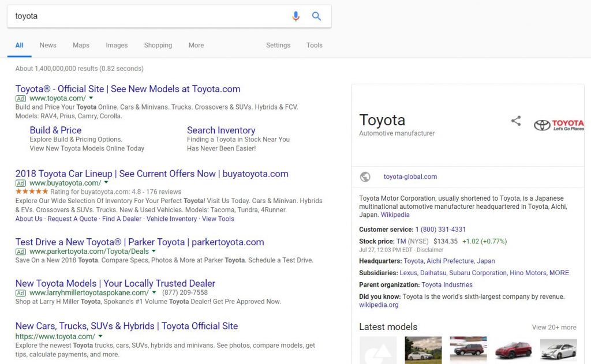Click the (877) 209-7558 dealer phone number
Screen dimensions: 591x364
tap(185, 293)
